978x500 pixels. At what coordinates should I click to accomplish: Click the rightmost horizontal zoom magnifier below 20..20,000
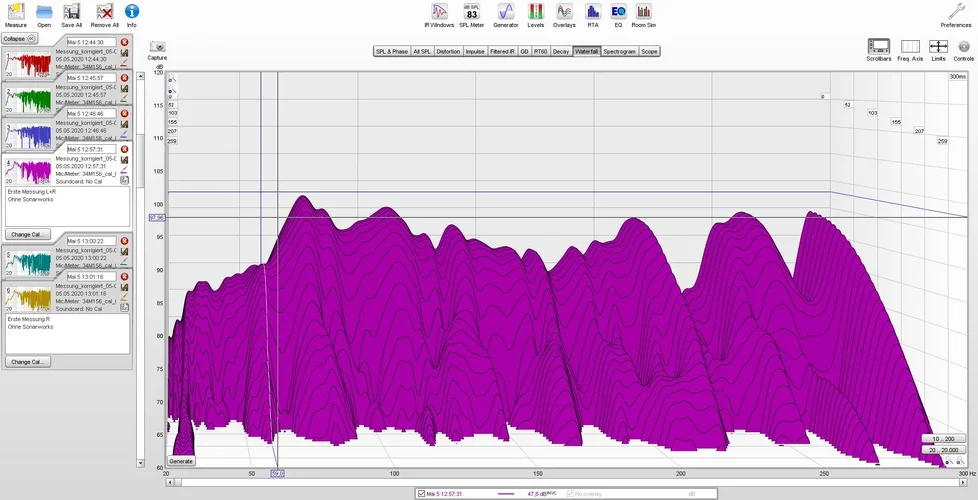coord(961,461)
